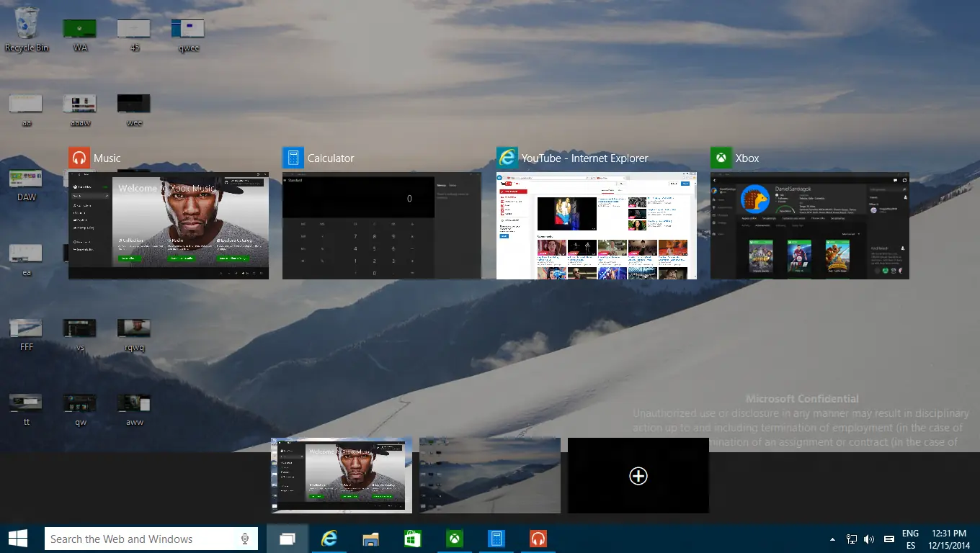Click the network icon in system tray
This screenshot has height=553, width=980.
click(x=851, y=539)
